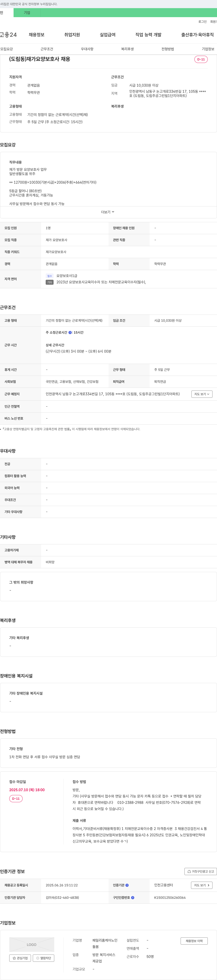Click certification number K150012506260064
Viewport: 217px width, 980px height.
[170, 897]
